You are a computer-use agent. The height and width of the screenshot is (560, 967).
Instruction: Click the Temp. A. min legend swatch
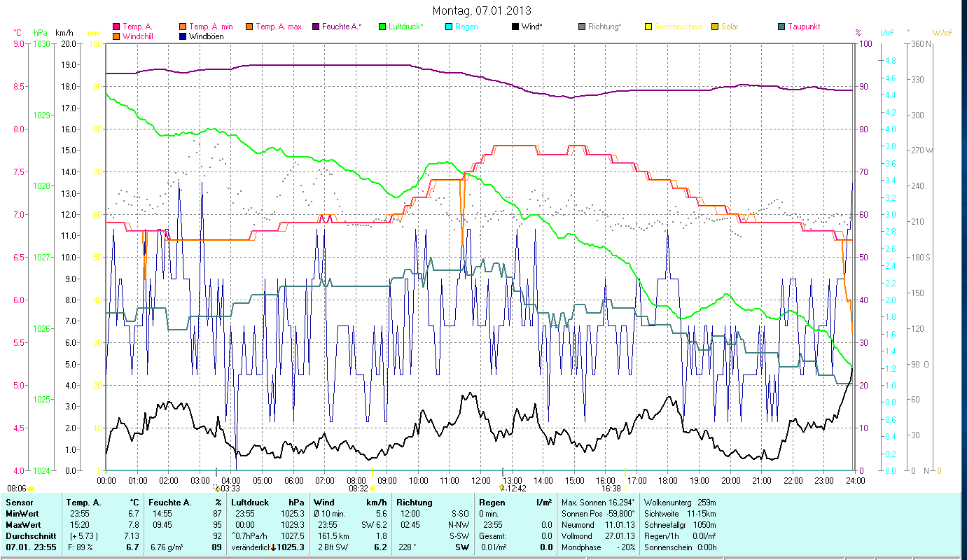pos(183,27)
